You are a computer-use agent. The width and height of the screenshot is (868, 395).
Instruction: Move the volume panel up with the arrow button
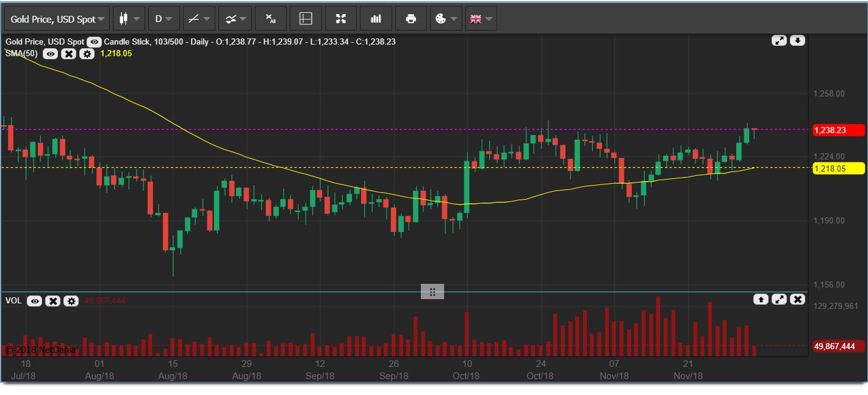click(761, 299)
